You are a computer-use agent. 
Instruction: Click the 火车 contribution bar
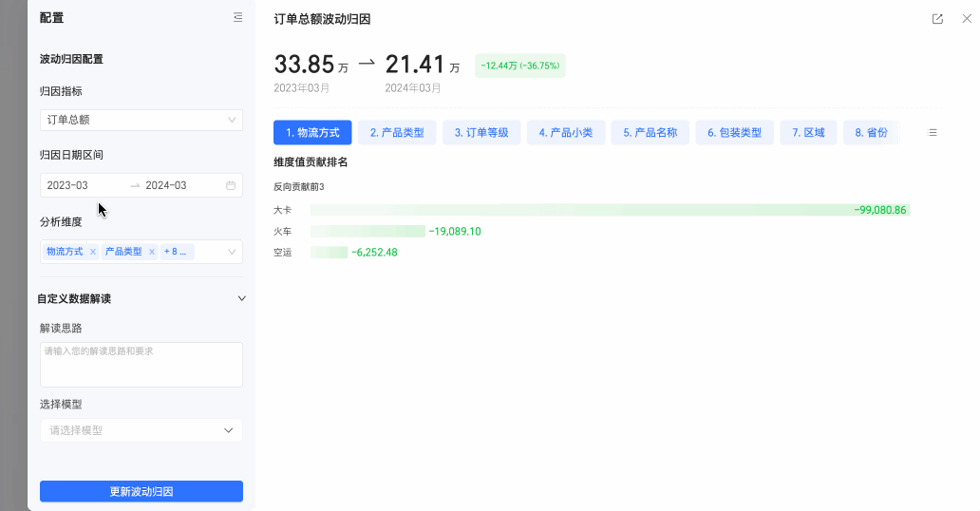tap(367, 232)
